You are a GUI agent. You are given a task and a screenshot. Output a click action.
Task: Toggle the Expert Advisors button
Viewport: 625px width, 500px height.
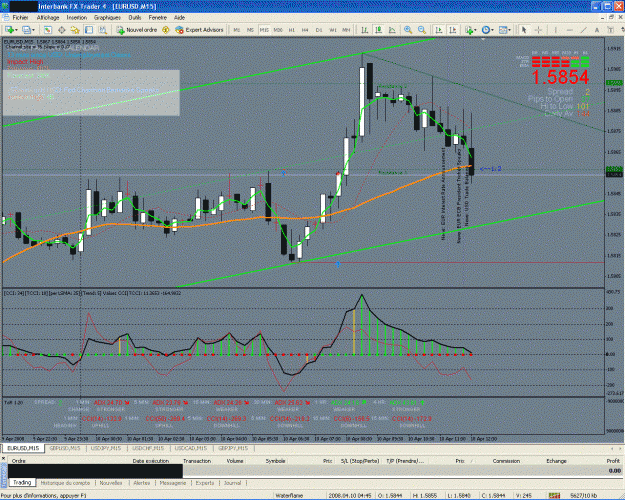[x=199, y=30]
